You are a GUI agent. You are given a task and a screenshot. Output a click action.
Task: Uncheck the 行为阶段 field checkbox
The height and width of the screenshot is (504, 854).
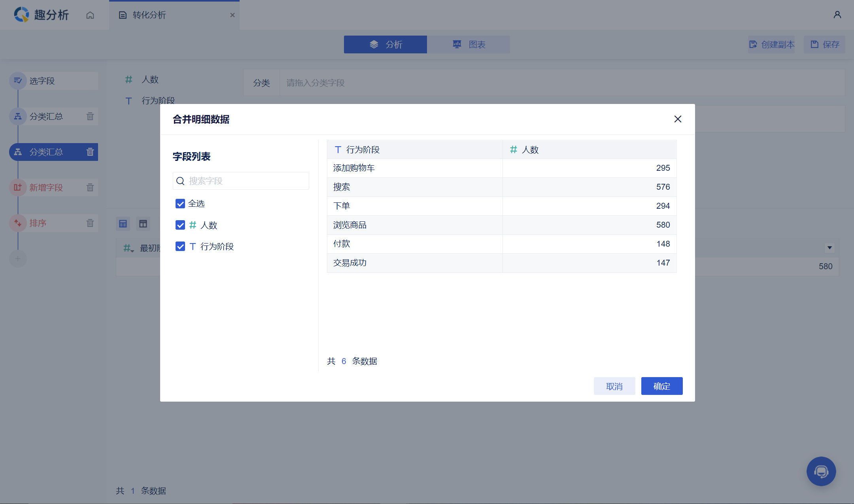[180, 246]
